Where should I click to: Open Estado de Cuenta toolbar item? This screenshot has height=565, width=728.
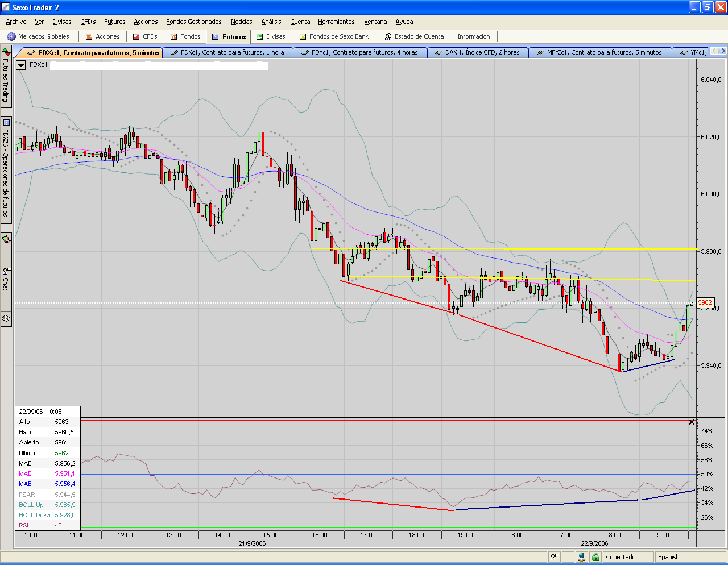pos(414,36)
